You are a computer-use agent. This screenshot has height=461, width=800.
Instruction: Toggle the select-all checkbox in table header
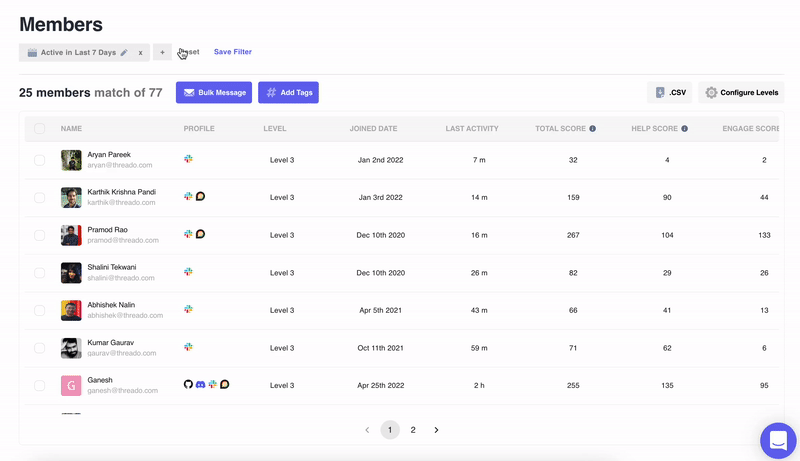39,129
